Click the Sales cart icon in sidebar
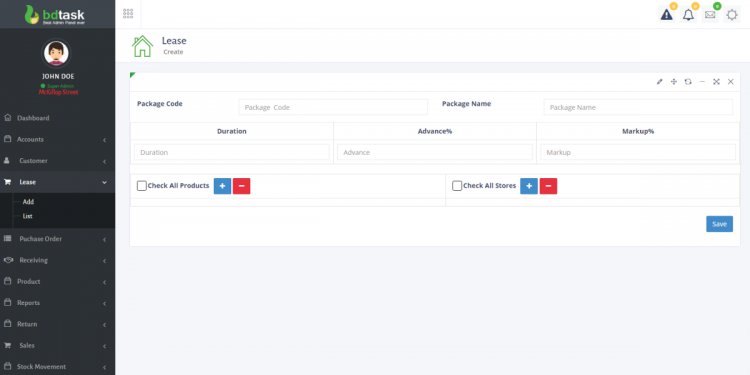This screenshot has width=750, height=375. (7, 345)
